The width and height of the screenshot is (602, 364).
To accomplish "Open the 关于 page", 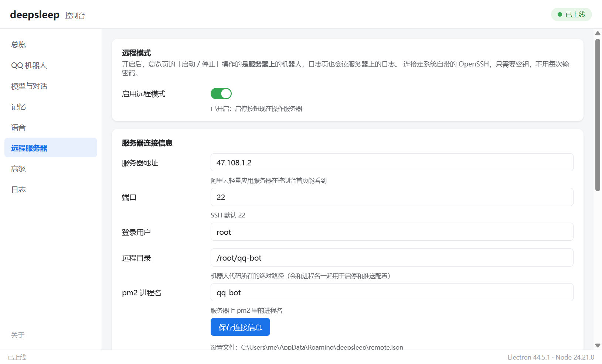I will point(18,335).
